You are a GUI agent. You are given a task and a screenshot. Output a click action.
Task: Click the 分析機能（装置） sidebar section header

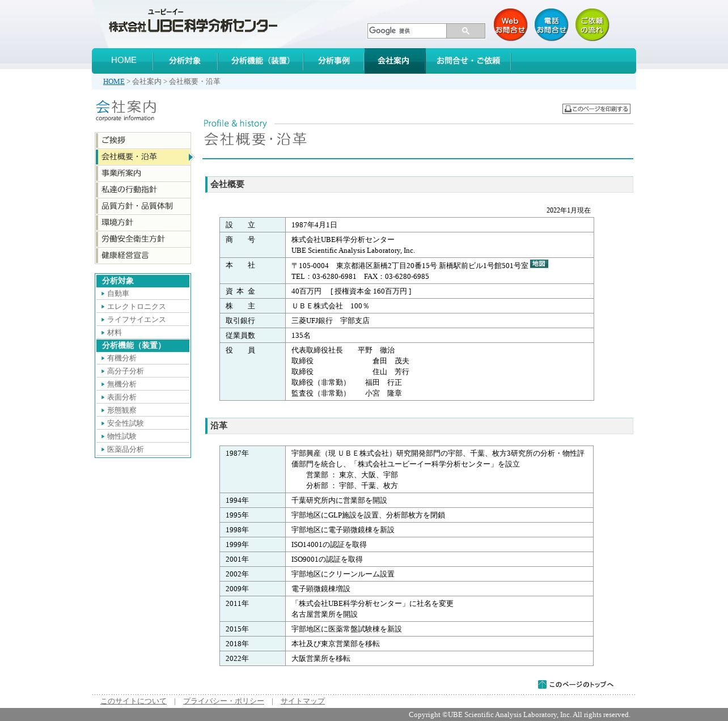click(x=143, y=346)
